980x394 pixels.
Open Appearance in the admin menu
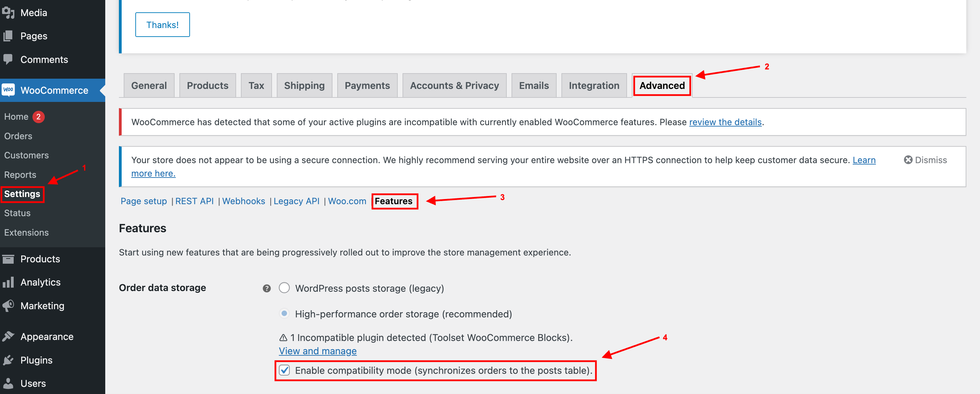[53, 337]
